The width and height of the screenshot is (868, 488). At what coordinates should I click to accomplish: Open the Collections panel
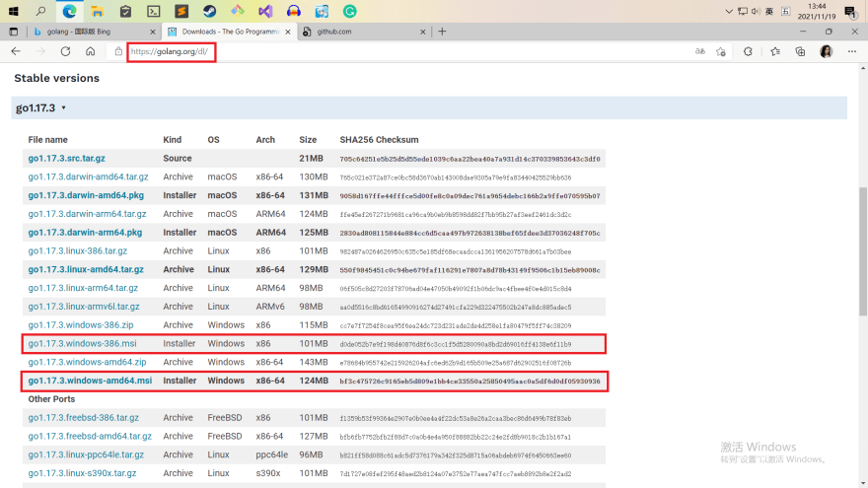point(800,51)
